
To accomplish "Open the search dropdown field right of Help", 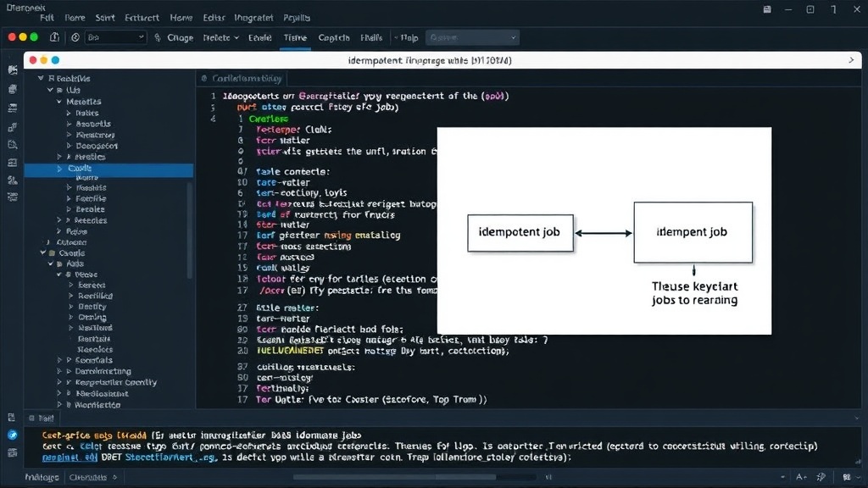I will pos(472,37).
